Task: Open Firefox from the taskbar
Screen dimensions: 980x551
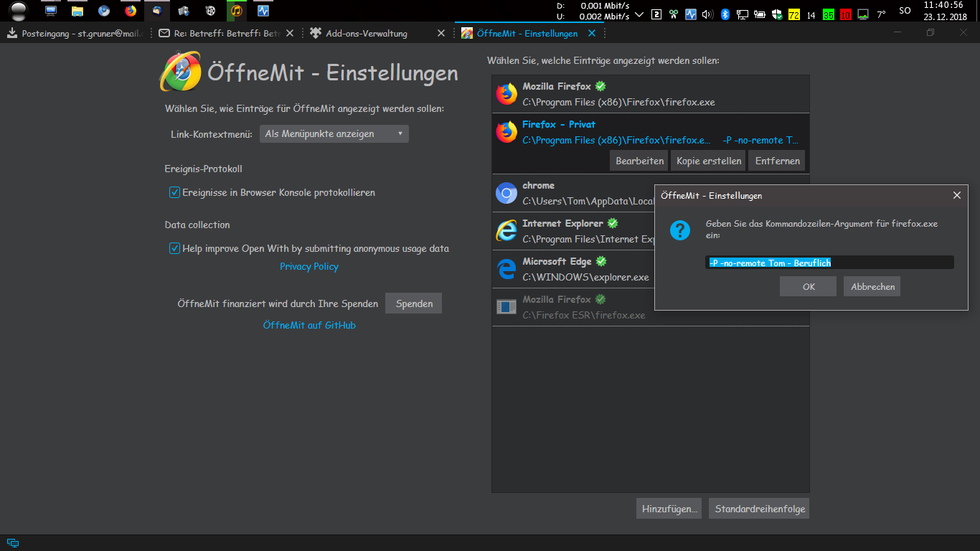Action: [x=130, y=11]
